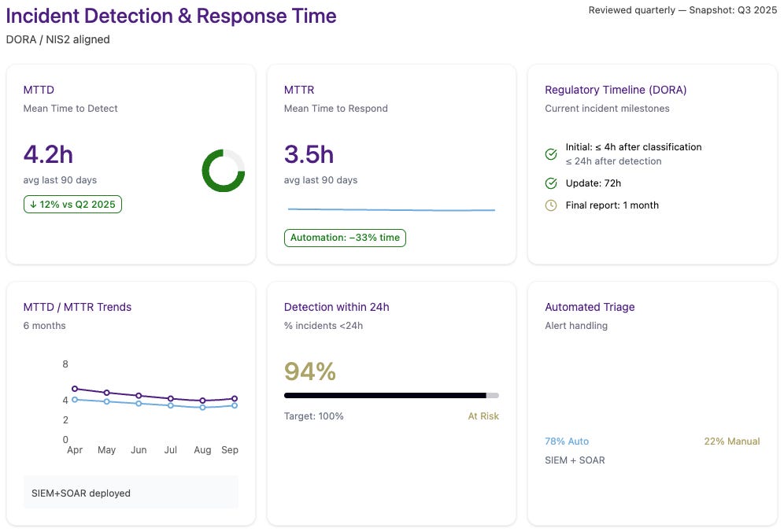Click the '4.2h' MTTD value
The height and width of the screenshot is (532, 784).
coord(48,154)
